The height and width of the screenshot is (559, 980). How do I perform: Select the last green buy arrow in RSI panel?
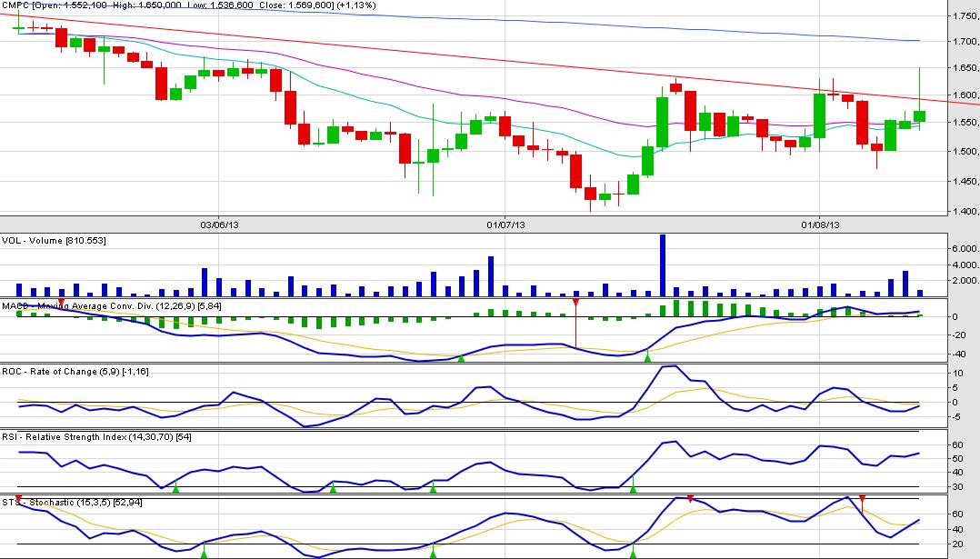pyautogui.click(x=633, y=489)
